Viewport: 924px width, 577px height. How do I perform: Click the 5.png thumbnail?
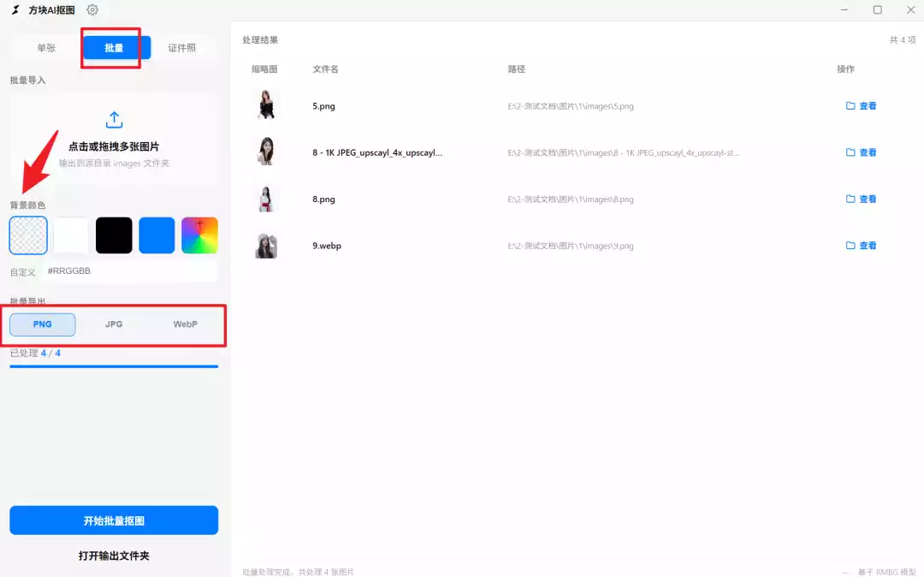266,104
